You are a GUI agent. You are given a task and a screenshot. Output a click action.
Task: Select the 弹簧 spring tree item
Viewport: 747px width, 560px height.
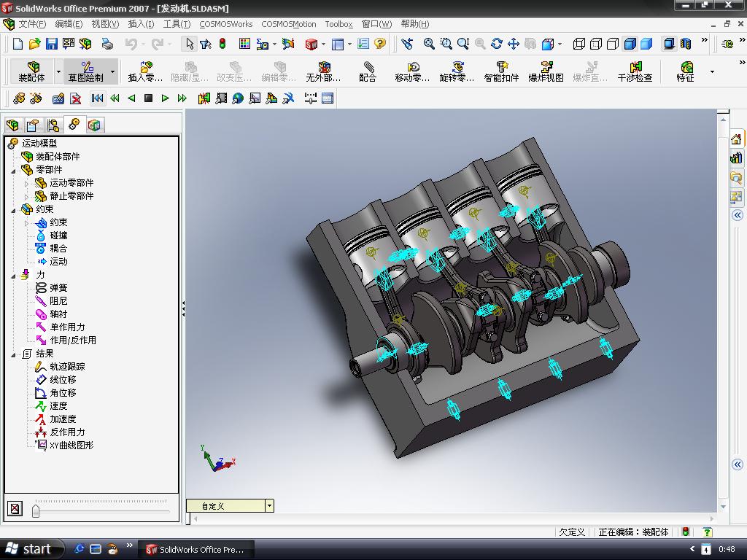[x=58, y=287]
